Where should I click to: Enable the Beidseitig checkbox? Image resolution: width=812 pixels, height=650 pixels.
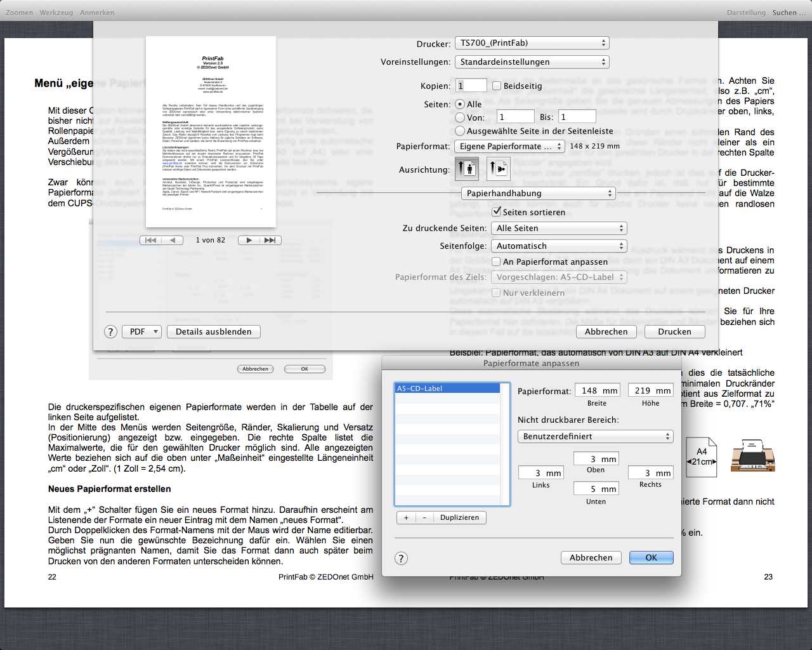[497, 86]
